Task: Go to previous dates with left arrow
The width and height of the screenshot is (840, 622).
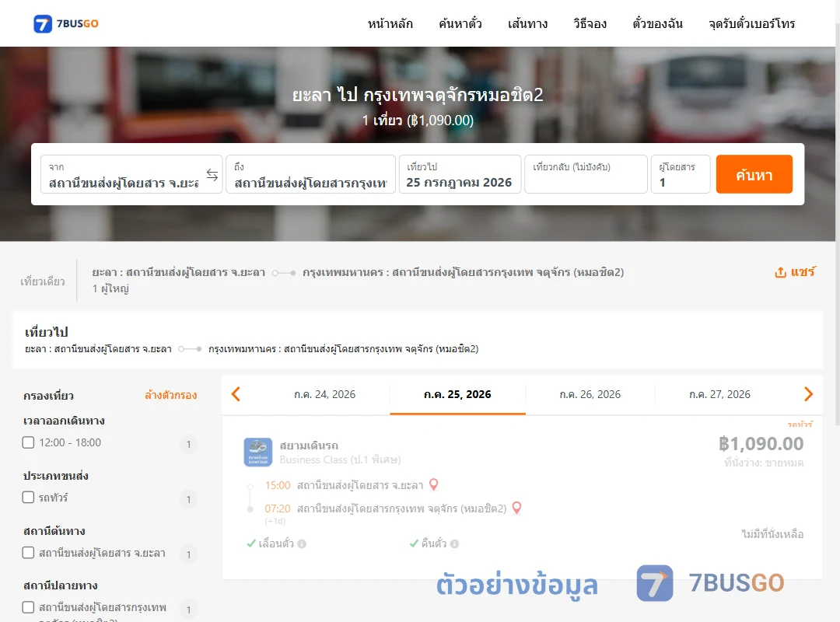Action: tap(236, 394)
